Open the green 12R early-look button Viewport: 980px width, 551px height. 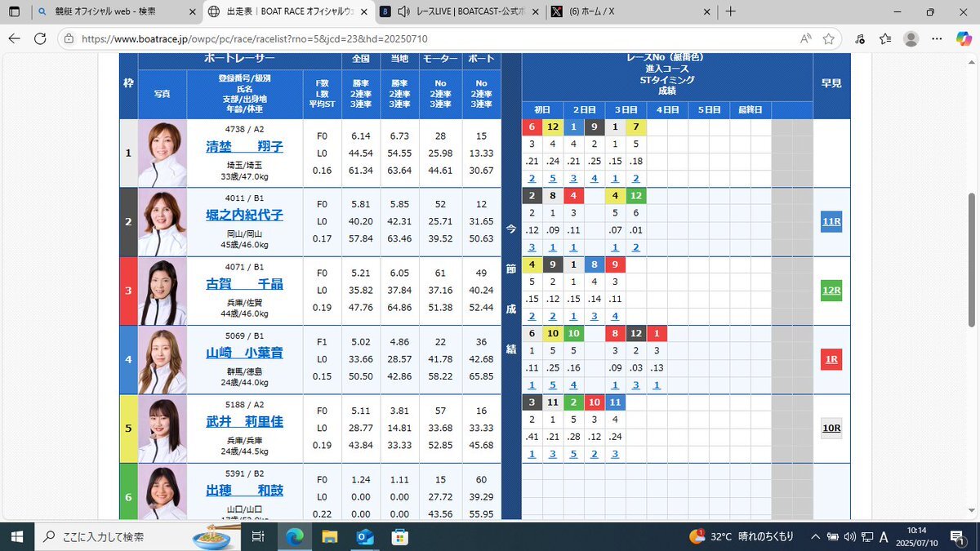pyautogui.click(x=831, y=291)
